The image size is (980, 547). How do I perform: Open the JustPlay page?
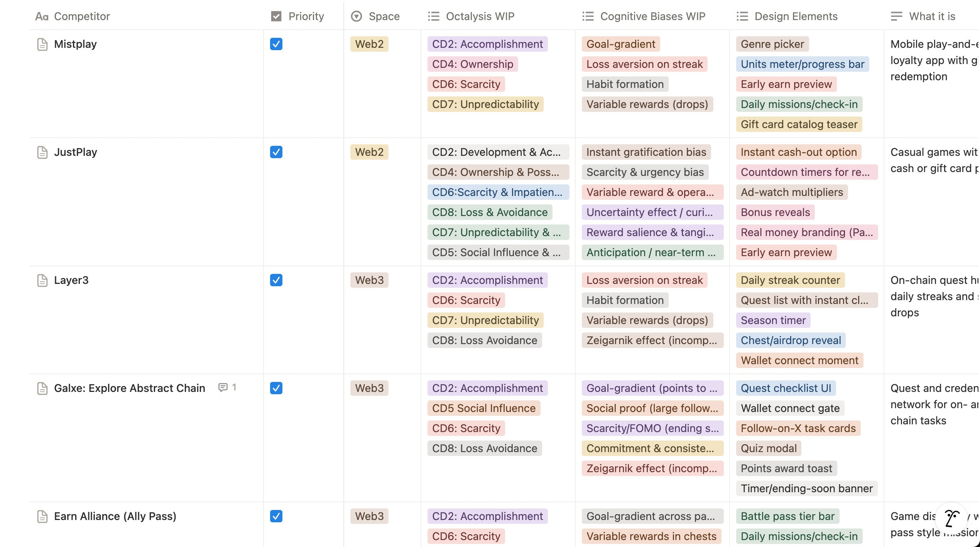pos(76,152)
